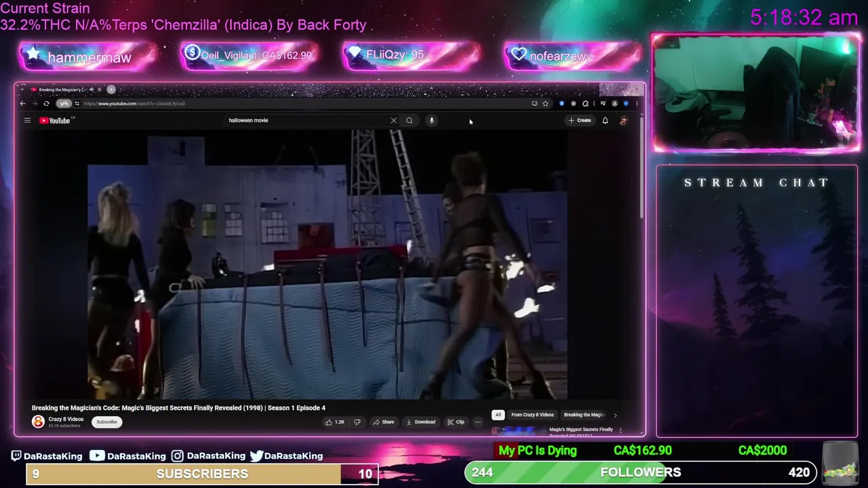Click the browser forward arrow
Viewport: 868px width, 488px height.
[34, 104]
